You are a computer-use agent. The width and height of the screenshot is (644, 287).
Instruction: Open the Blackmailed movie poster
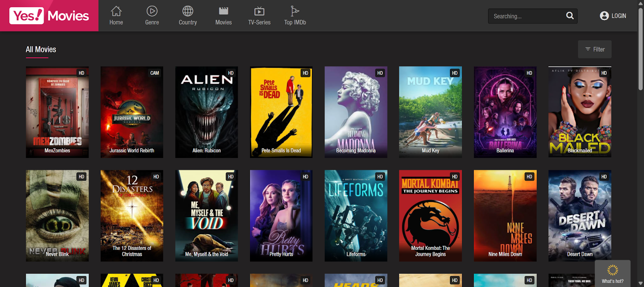pyautogui.click(x=580, y=112)
